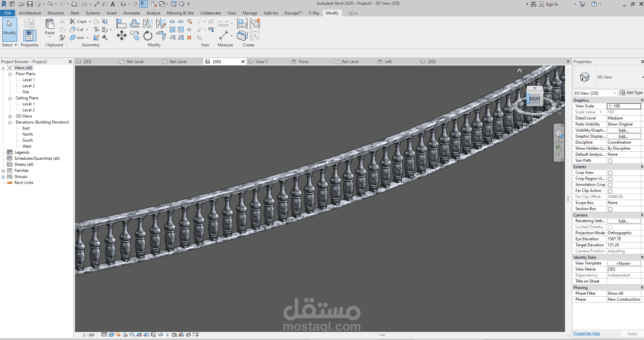644x340 pixels.
Task: Click the Paste clipboard icon
Action: [50, 25]
